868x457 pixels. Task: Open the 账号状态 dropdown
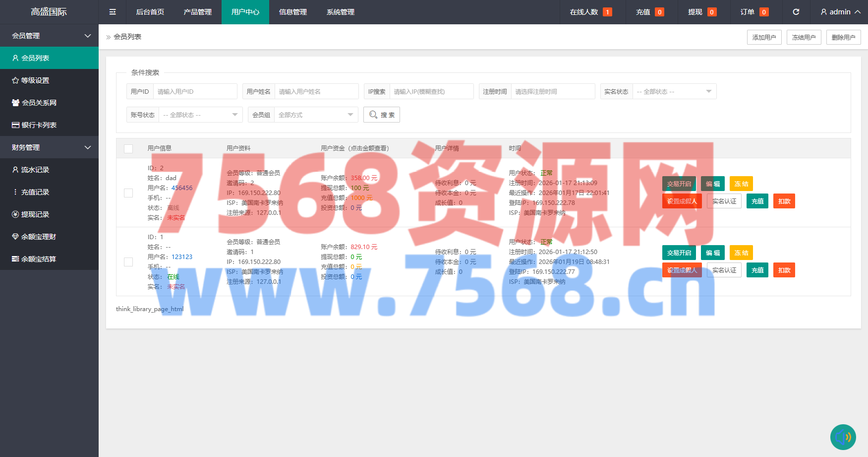pos(198,115)
